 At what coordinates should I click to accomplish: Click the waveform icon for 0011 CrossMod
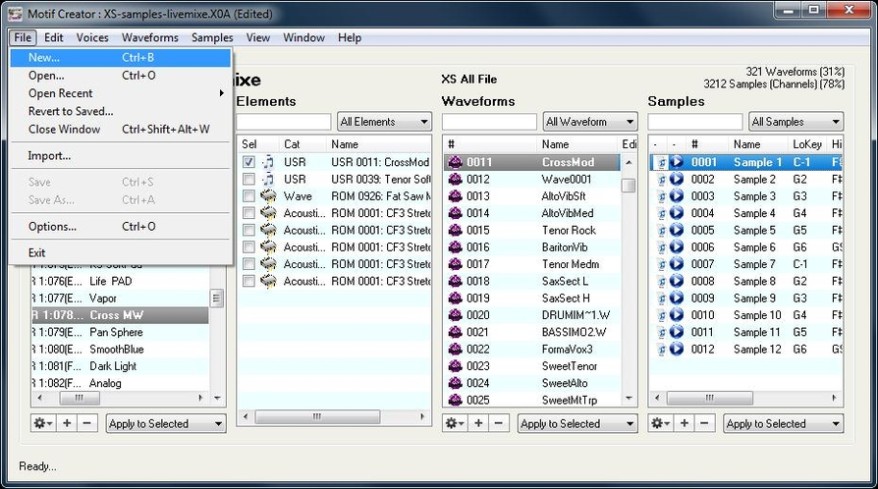[x=455, y=162]
